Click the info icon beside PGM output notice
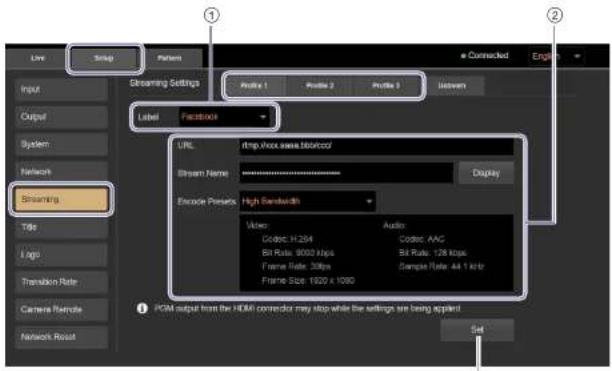Screen dimensions: 612x371 (x=142, y=309)
